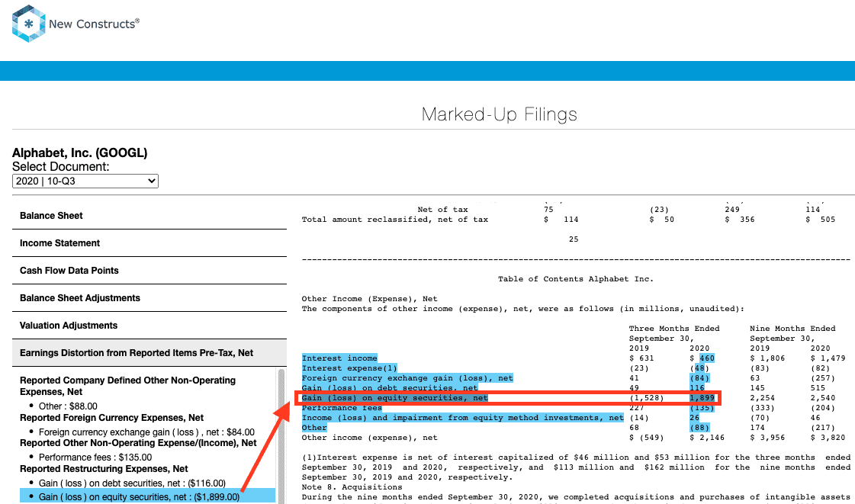Click highlighted 'Gain (loss) on equity securities, net' in filing
The height and width of the screenshot is (504, 855).
point(395,398)
